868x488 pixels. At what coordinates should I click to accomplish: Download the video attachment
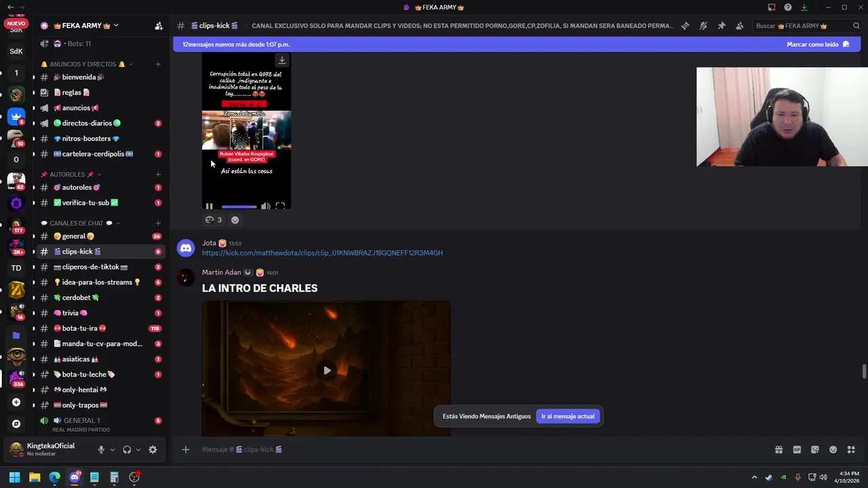[x=282, y=60]
